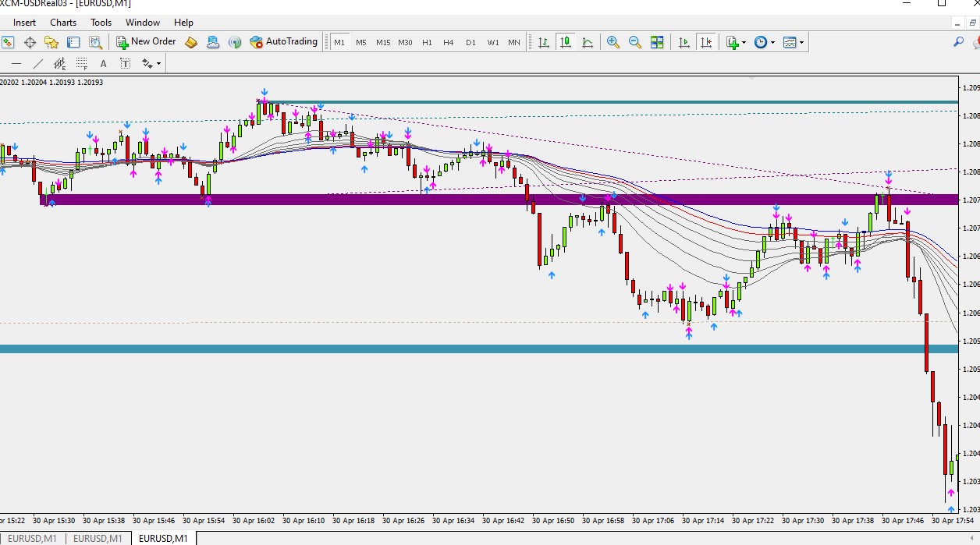Select the trendline drawing tool

click(38, 63)
